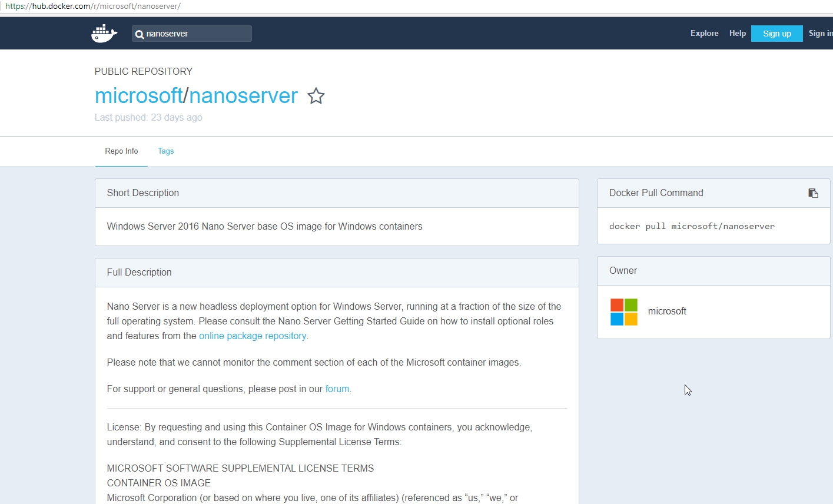Star the microsoft/nanoserver repository
The width and height of the screenshot is (833, 504).
316,96
